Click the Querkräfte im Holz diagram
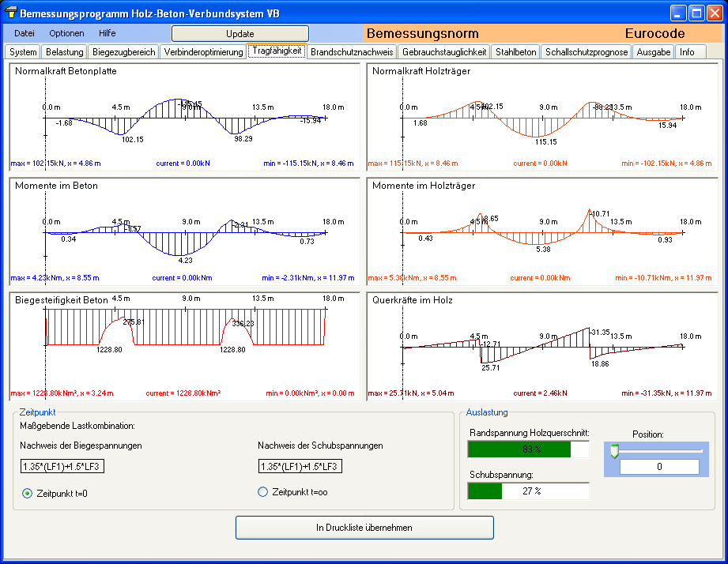Viewport: 728px width, 564px height. [542, 346]
